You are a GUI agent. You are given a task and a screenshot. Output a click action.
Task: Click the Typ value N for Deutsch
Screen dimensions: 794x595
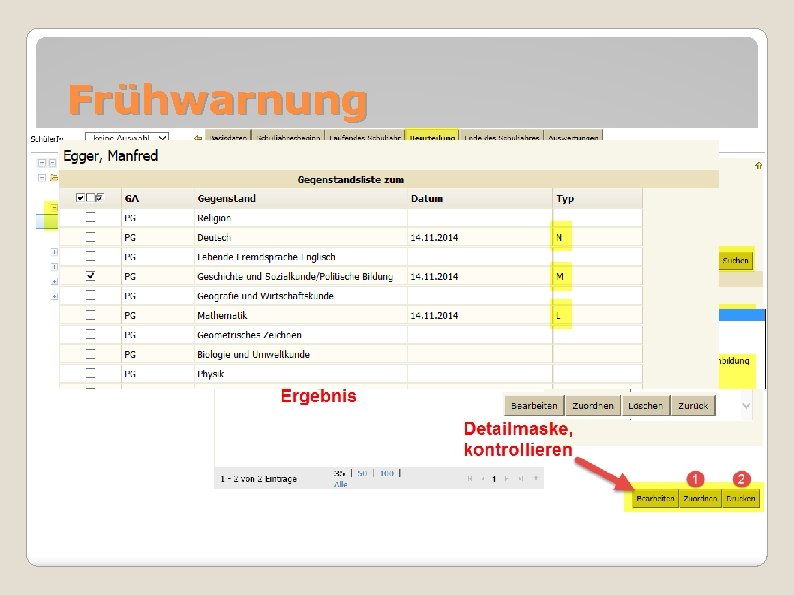tap(559, 237)
